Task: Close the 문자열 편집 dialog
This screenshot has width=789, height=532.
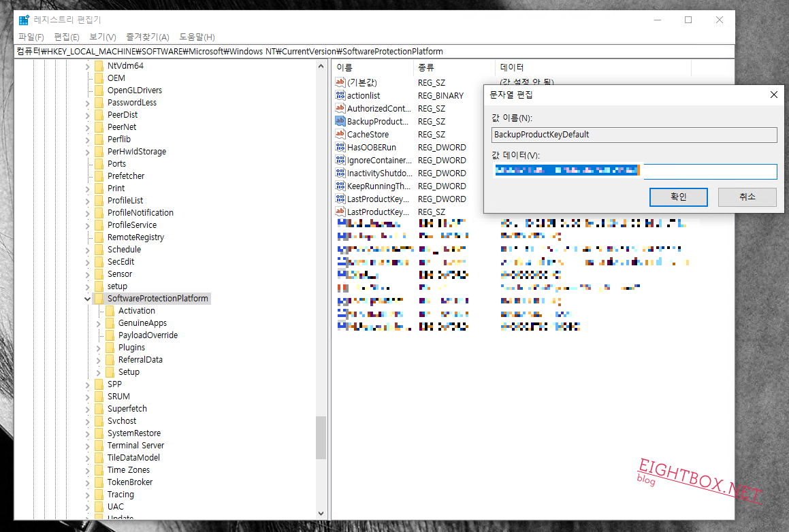Action: (773, 95)
